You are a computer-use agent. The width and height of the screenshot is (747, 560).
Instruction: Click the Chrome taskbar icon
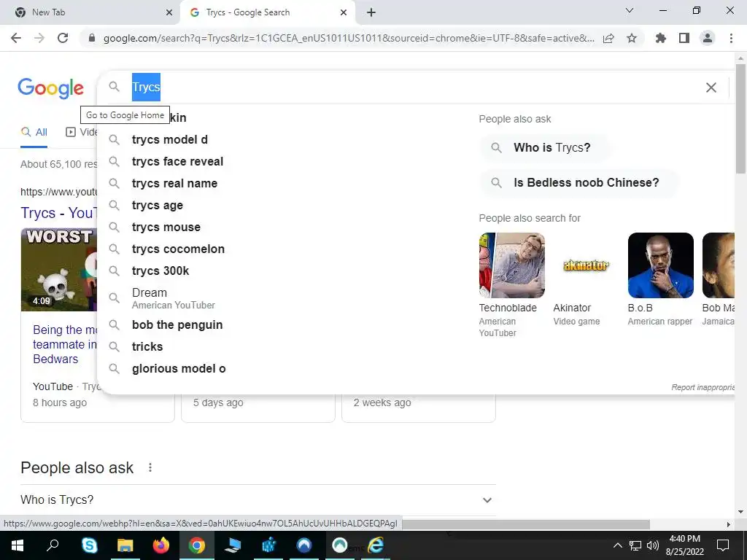point(197,545)
